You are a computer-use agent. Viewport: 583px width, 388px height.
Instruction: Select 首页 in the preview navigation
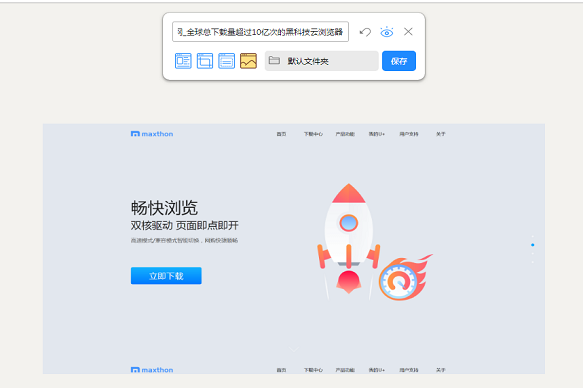pos(281,134)
